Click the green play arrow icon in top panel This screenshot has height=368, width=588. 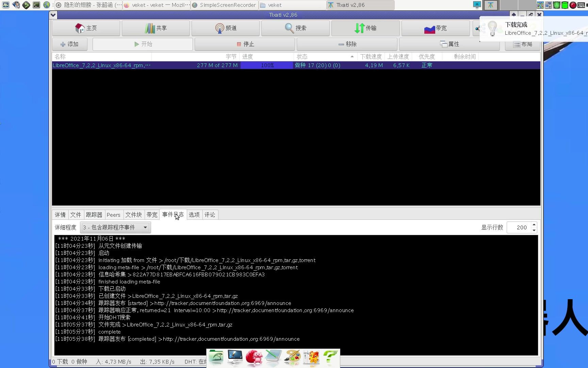pyautogui.click(x=26, y=5)
